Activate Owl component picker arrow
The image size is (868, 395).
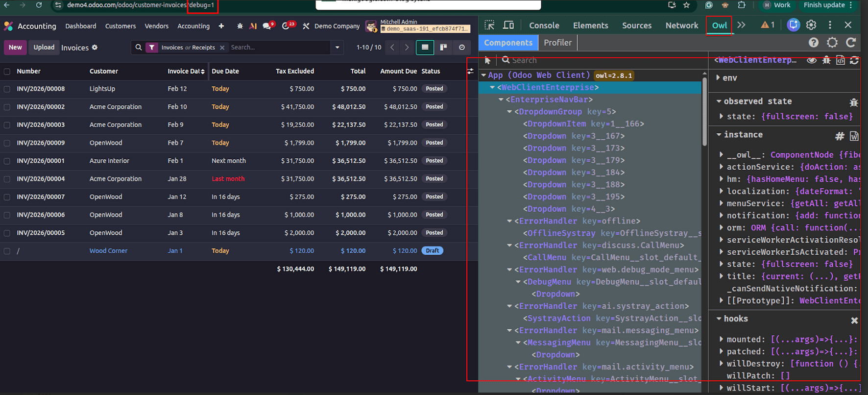487,60
